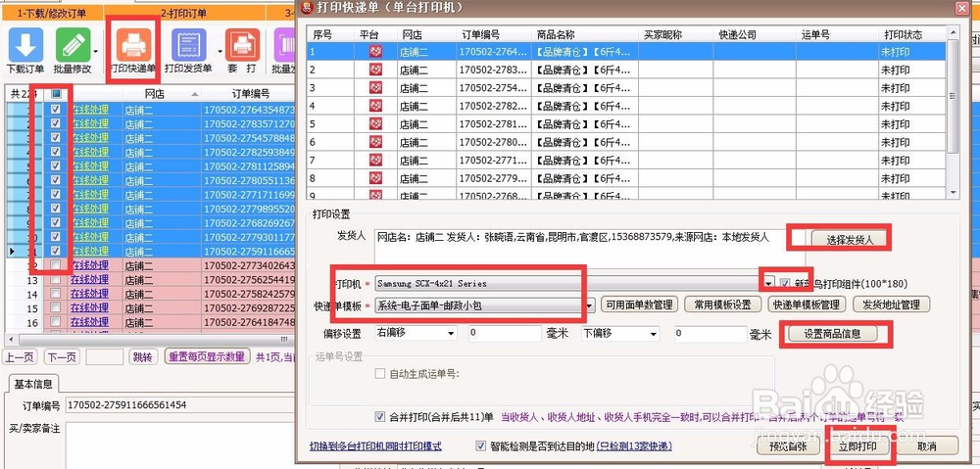This screenshot has height=469, width=980.
Task: Click the 跳转 jump button
Action: (x=142, y=357)
